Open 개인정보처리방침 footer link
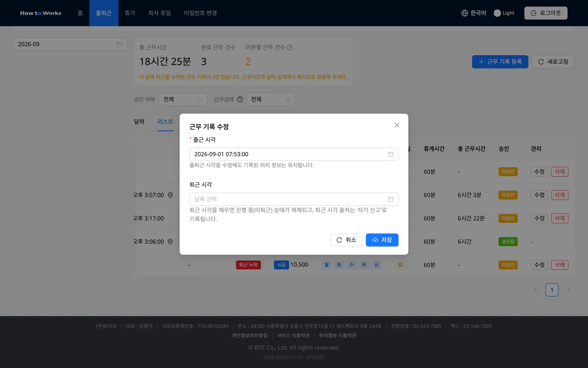The width and height of the screenshot is (588, 368). coord(250,336)
